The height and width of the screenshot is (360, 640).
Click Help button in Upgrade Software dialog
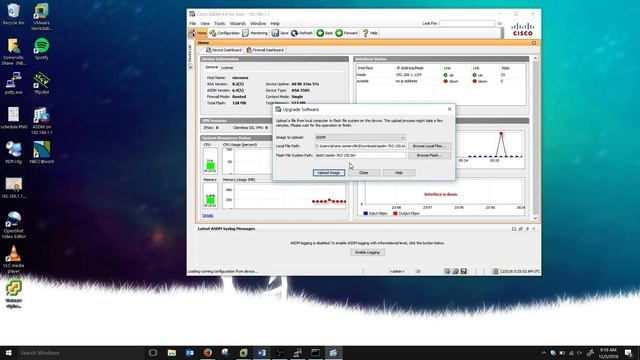pos(399,173)
